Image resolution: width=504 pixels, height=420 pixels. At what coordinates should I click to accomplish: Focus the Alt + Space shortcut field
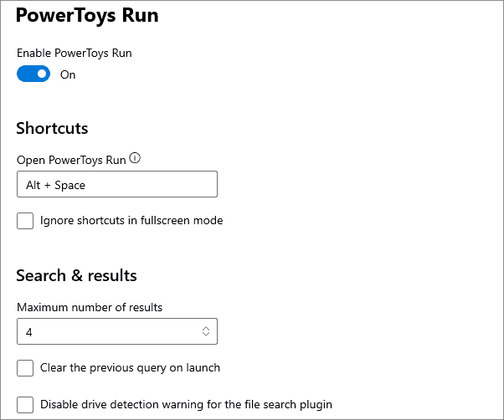click(117, 184)
